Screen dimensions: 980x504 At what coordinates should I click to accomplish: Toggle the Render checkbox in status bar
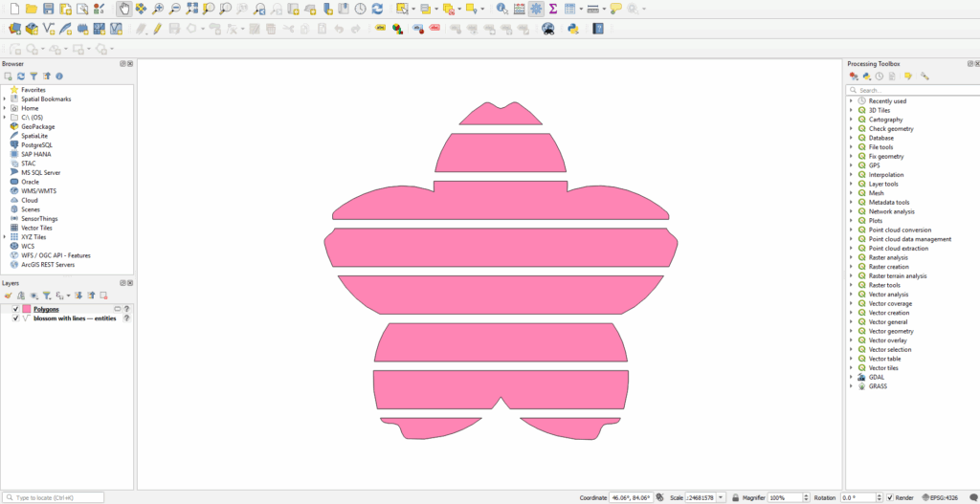click(x=890, y=498)
